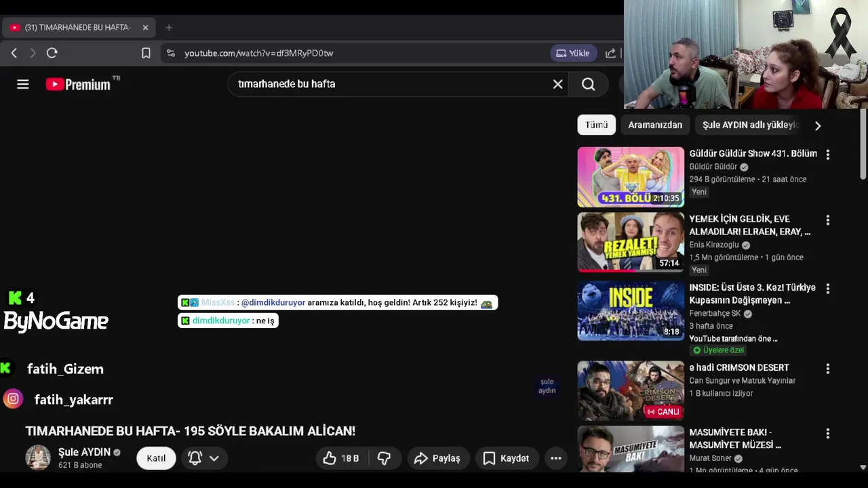868x488 pixels.
Task: Select the TIMARHANEDE BU HAFTA tab
Action: pos(78,28)
